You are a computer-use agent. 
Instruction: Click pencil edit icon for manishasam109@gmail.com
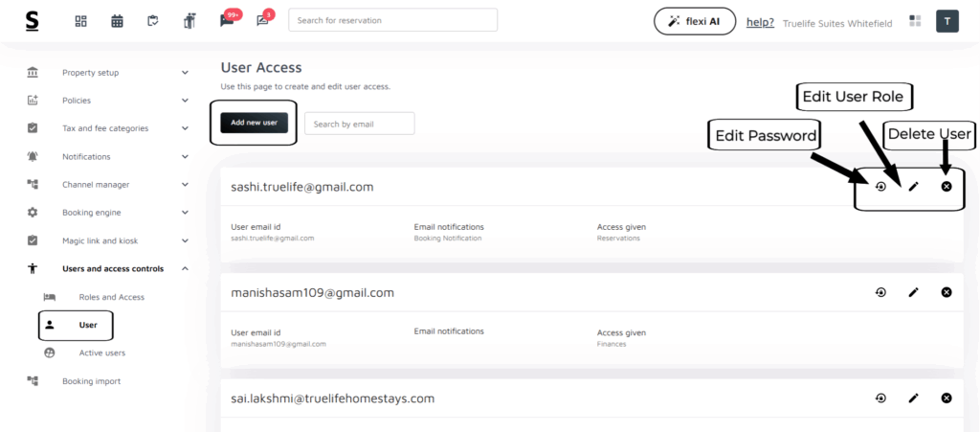tap(913, 292)
